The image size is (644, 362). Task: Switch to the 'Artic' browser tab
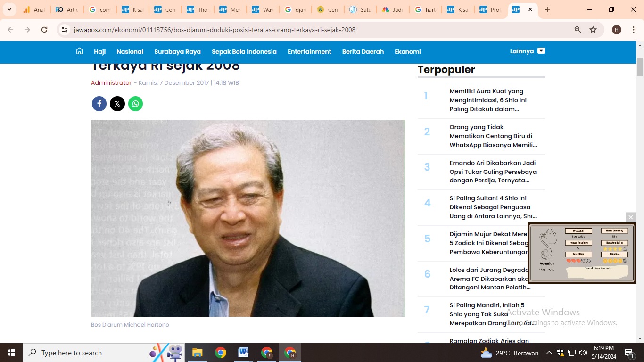pyautogui.click(x=66, y=9)
